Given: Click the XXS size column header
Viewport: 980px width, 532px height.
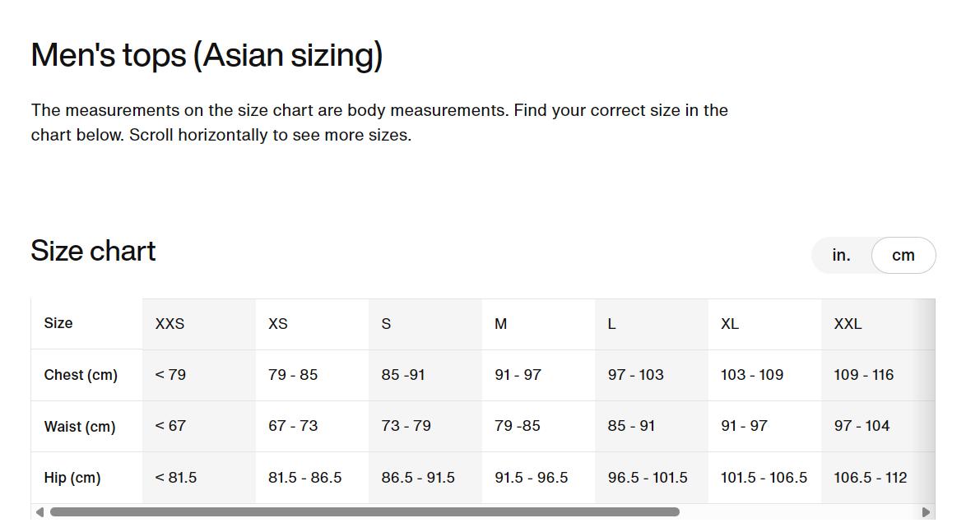Looking at the screenshot, I should (170, 324).
